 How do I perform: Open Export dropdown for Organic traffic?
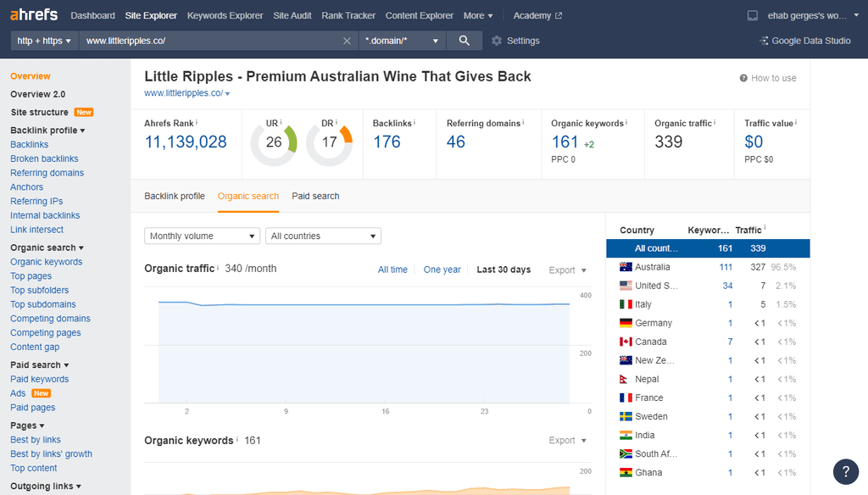(567, 270)
